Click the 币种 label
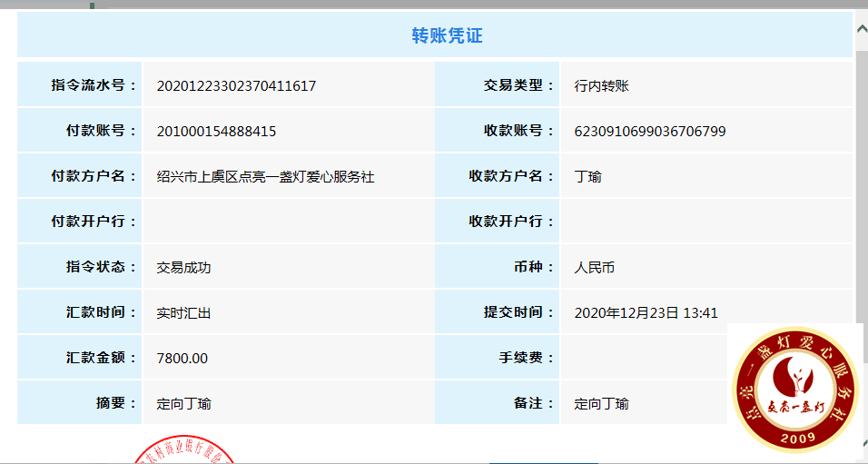 (534, 267)
